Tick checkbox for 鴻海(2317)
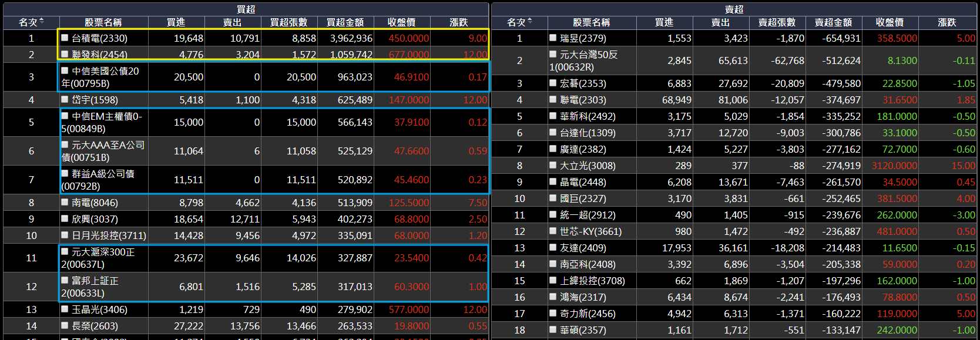980x340 pixels. (x=553, y=297)
